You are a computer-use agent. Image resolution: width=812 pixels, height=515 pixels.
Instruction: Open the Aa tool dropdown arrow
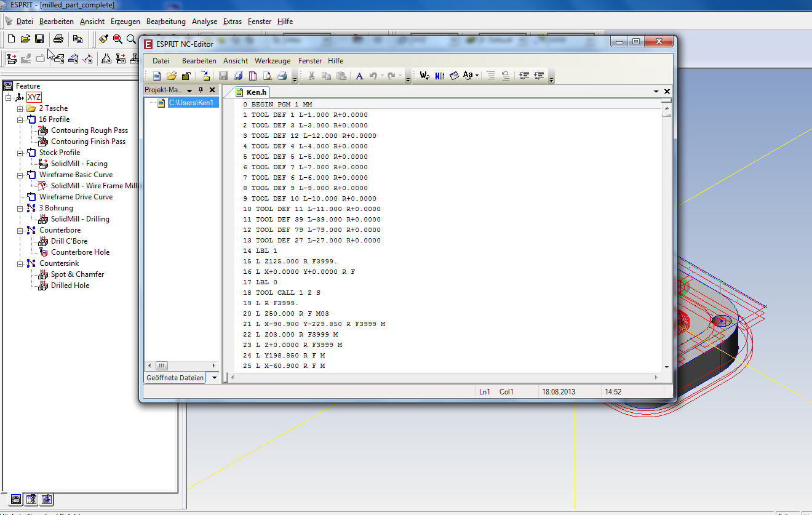point(477,76)
